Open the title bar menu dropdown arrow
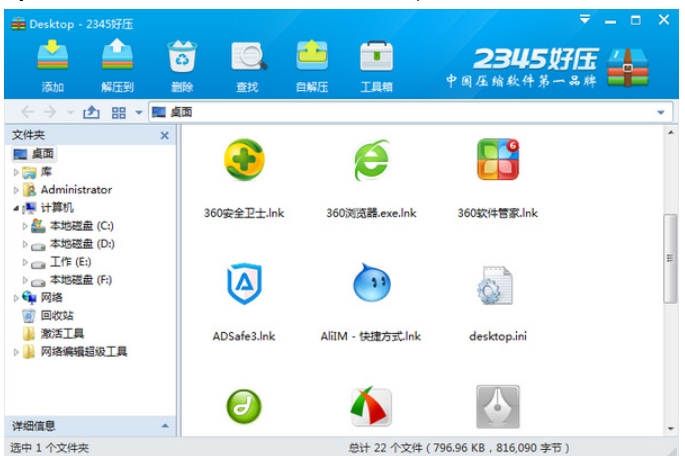 tap(585, 19)
